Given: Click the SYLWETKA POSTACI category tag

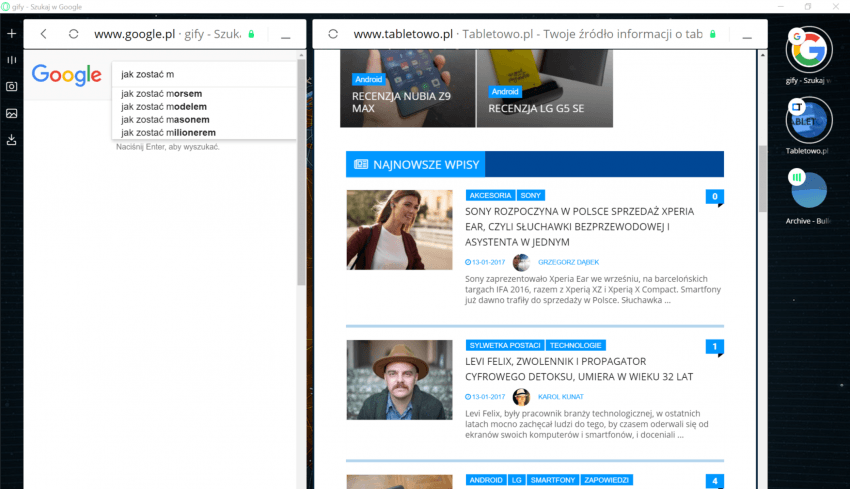Looking at the screenshot, I should coord(505,345).
